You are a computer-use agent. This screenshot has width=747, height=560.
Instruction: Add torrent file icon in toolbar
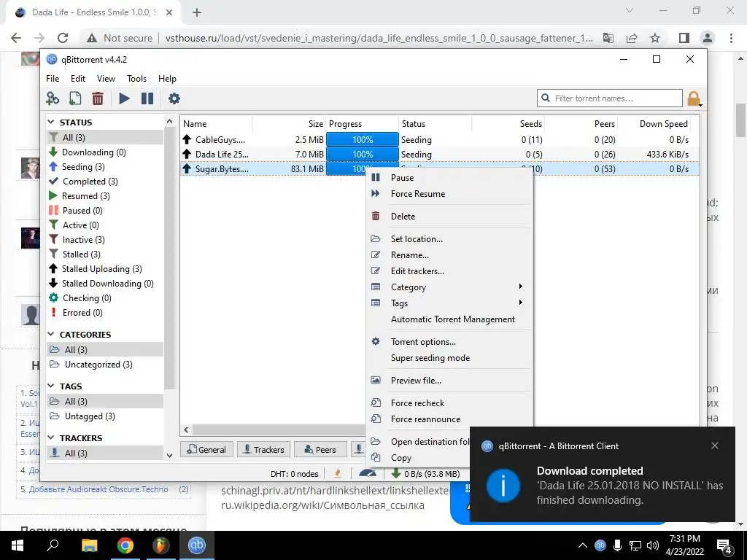coord(75,98)
